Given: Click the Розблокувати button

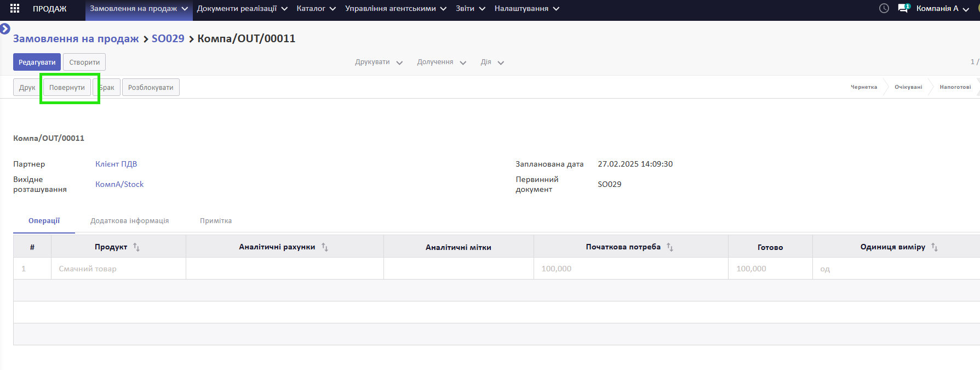Looking at the screenshot, I should click(x=151, y=87).
